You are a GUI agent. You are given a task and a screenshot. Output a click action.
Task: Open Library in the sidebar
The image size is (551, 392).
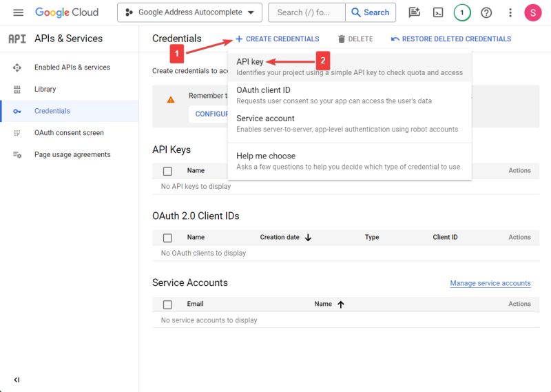click(70, 89)
